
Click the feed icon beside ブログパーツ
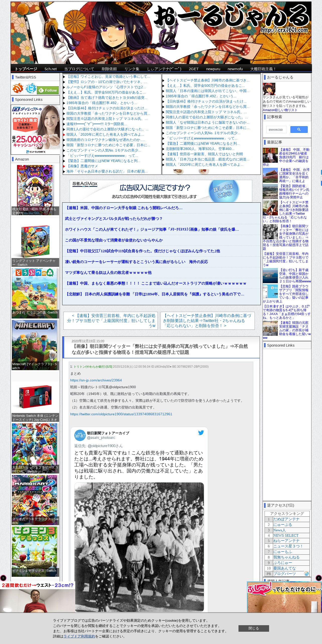(x=306, y=574)
